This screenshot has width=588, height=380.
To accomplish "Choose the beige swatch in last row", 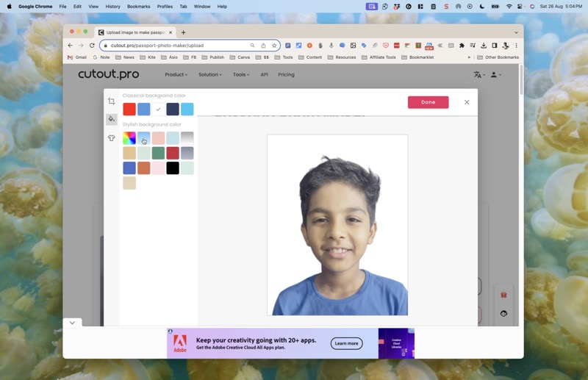I will [x=129, y=183].
